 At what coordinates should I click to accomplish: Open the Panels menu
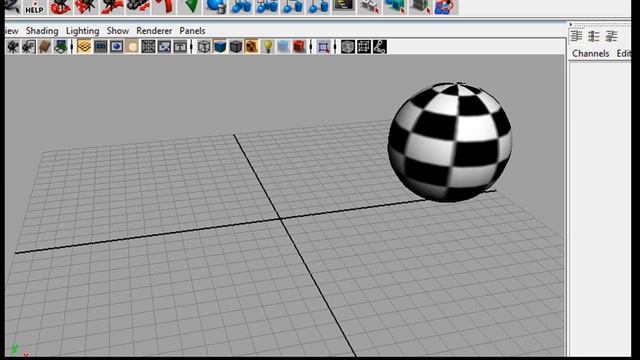[x=192, y=31]
